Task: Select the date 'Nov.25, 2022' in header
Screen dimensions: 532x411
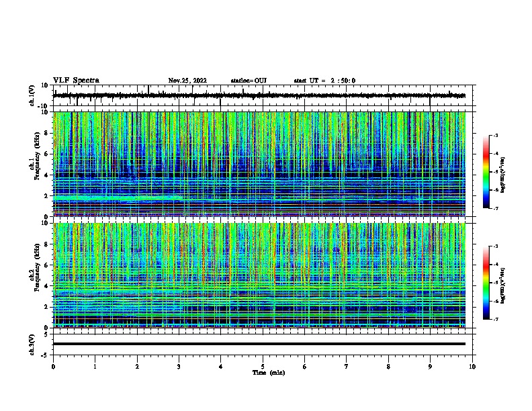Action: coord(187,81)
